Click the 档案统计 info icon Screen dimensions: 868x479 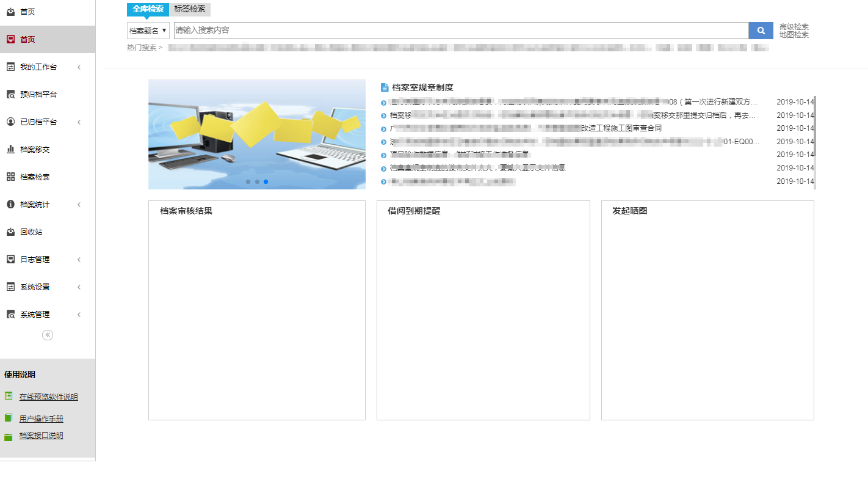[x=10, y=205]
